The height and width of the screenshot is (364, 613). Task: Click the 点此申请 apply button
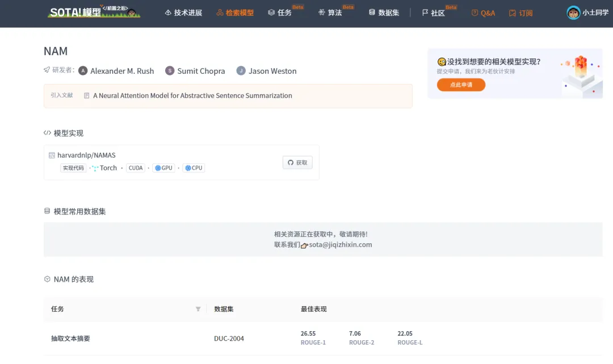point(461,84)
